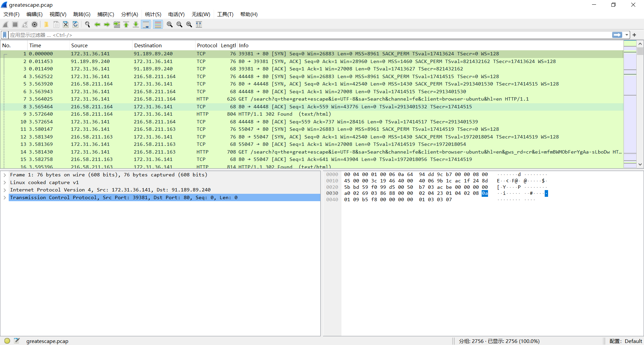Expand Linux cooked capture v1 node
This screenshot has width=644, height=345.
pyautogui.click(x=5, y=182)
